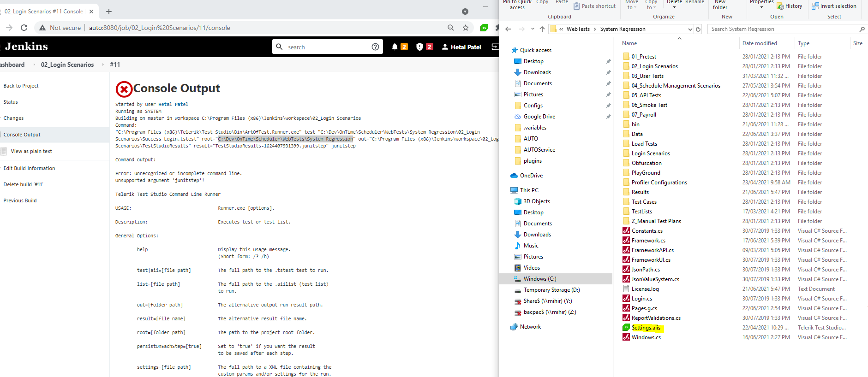Click the search help question mark icon
Screen dimensions: 868x377
[x=375, y=47]
